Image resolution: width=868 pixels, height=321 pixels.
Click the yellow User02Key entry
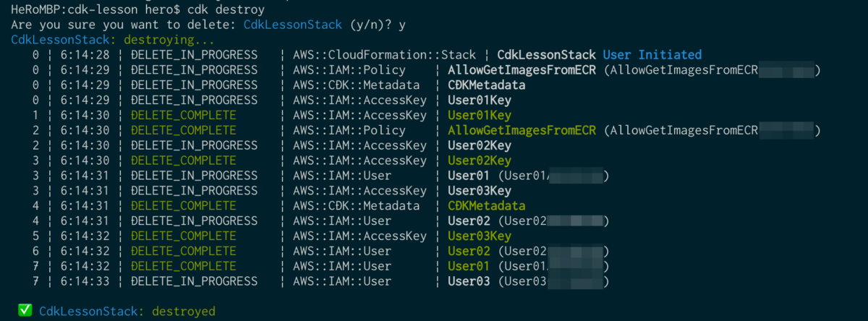(x=480, y=160)
